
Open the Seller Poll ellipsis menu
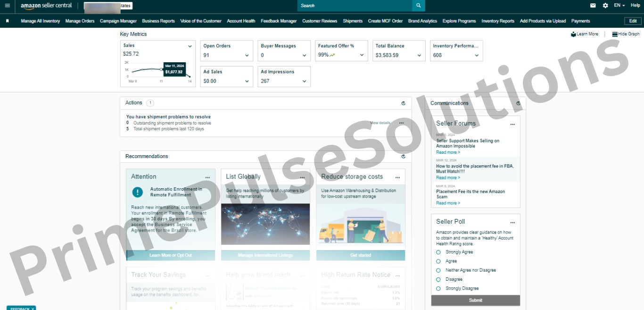click(x=512, y=223)
